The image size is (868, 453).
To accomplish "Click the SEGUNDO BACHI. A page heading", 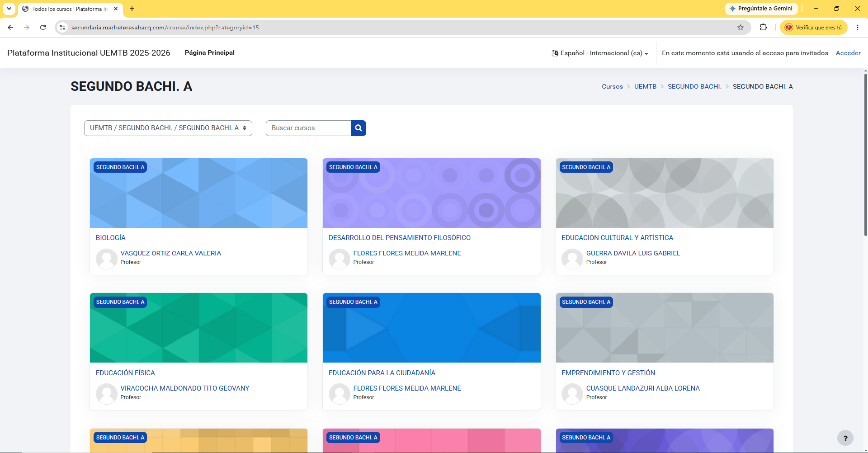I will click(x=132, y=86).
